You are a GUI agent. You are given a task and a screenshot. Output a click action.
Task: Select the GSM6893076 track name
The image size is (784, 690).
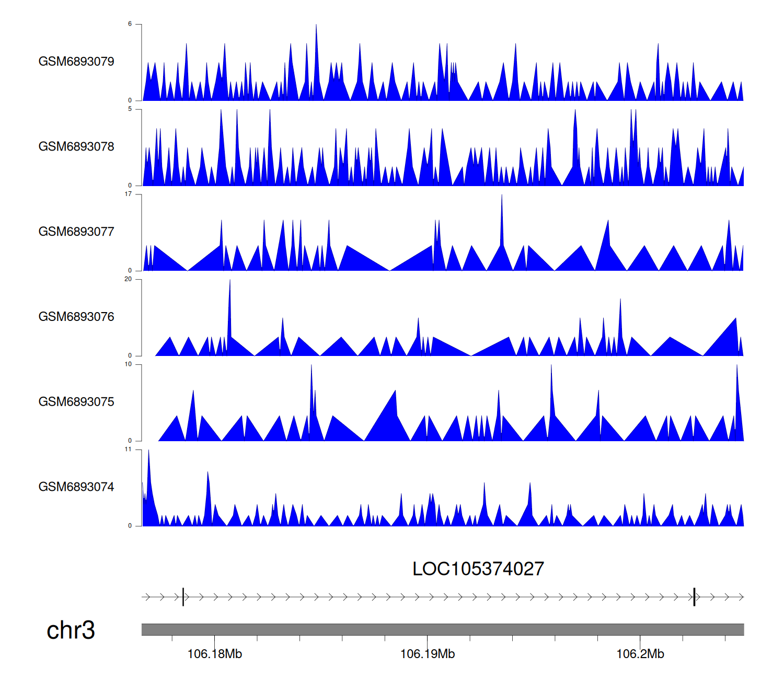(x=76, y=317)
